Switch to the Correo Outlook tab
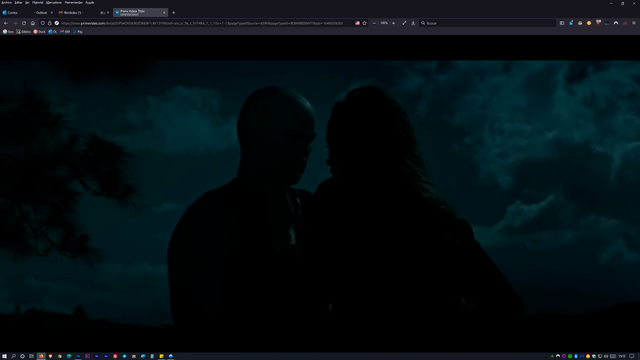This screenshot has height=360, width=640. (28, 13)
